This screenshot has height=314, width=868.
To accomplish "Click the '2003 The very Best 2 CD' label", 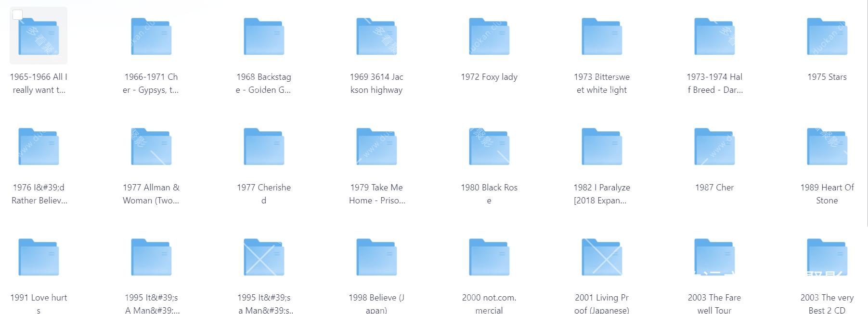I will [x=827, y=303].
